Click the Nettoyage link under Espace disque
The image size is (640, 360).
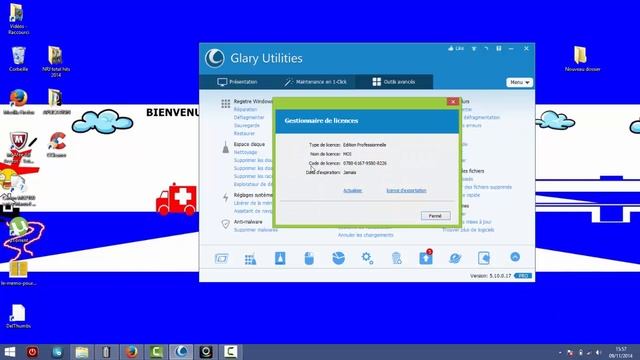coord(245,152)
